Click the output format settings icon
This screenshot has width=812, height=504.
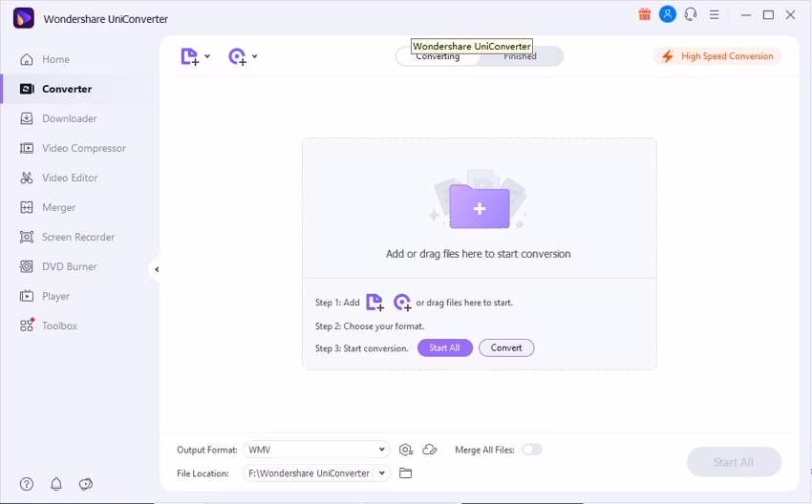pos(405,450)
